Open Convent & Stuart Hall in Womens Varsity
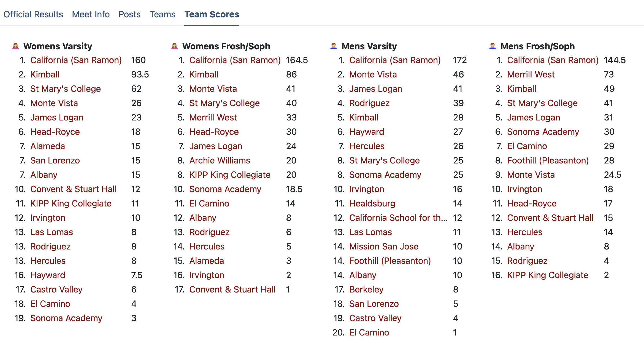This screenshot has width=644, height=349. [73, 189]
